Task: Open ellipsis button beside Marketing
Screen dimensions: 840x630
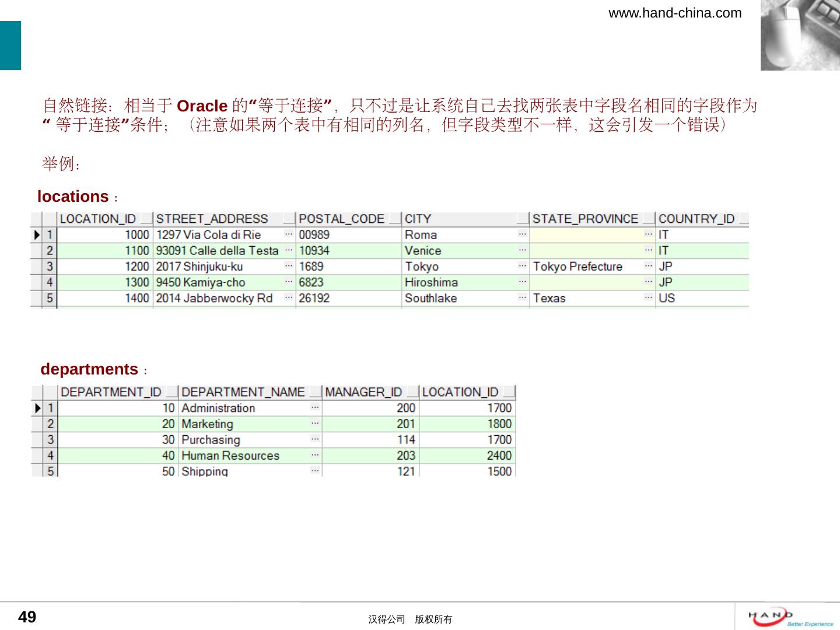Action: point(315,423)
